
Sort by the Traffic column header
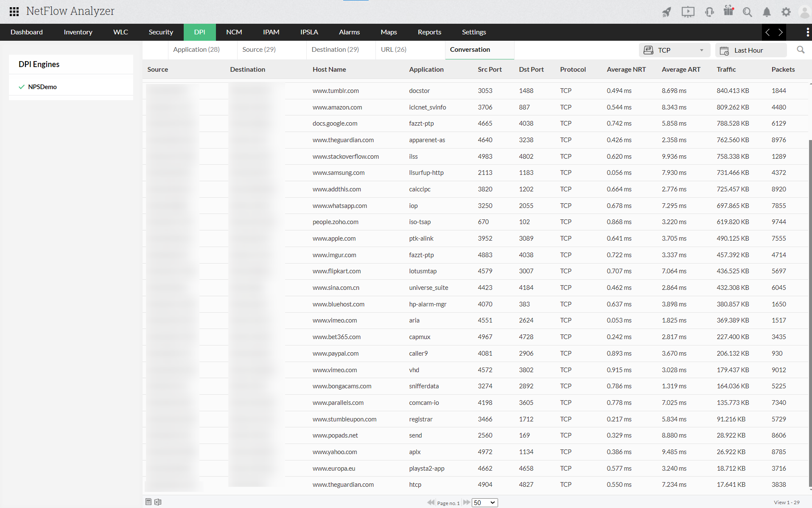[726, 70]
